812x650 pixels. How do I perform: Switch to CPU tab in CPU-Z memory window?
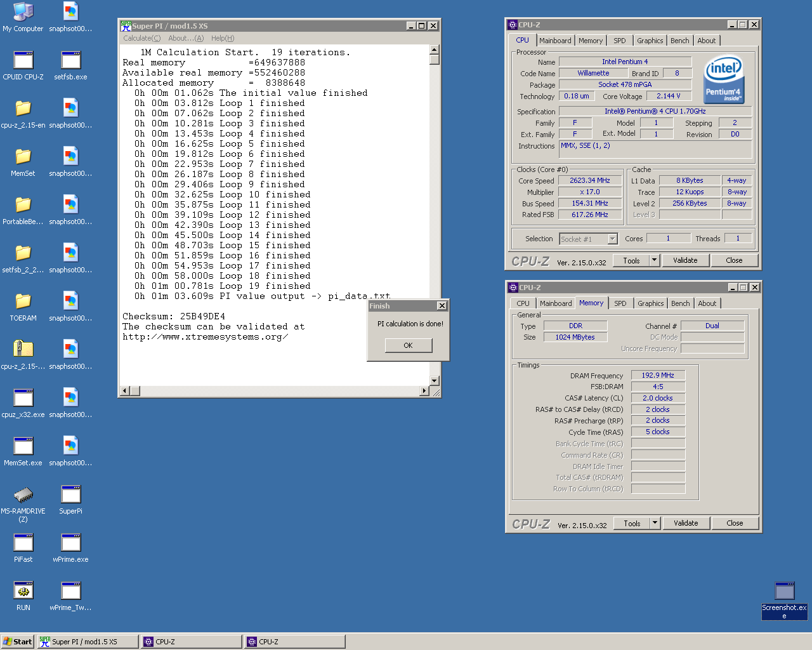[523, 303]
